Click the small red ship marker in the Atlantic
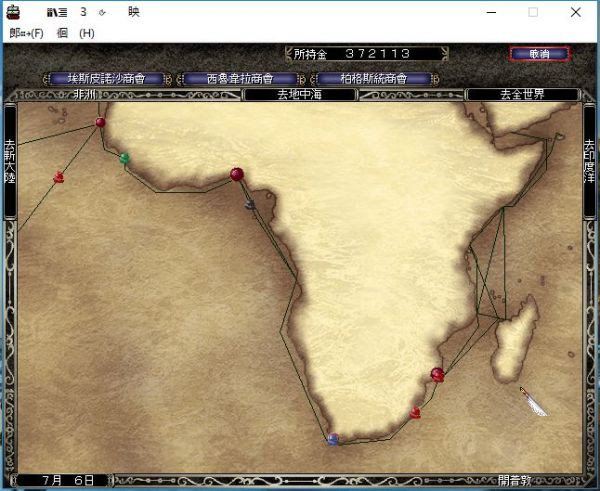 [x=58, y=178]
